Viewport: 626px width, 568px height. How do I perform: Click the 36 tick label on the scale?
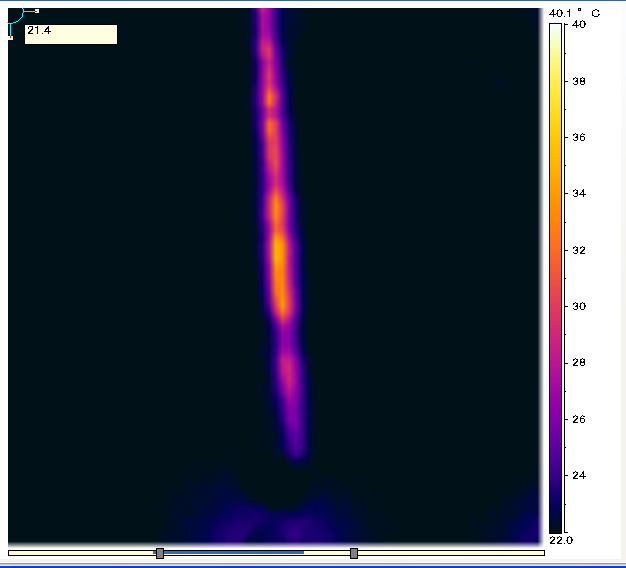577,137
